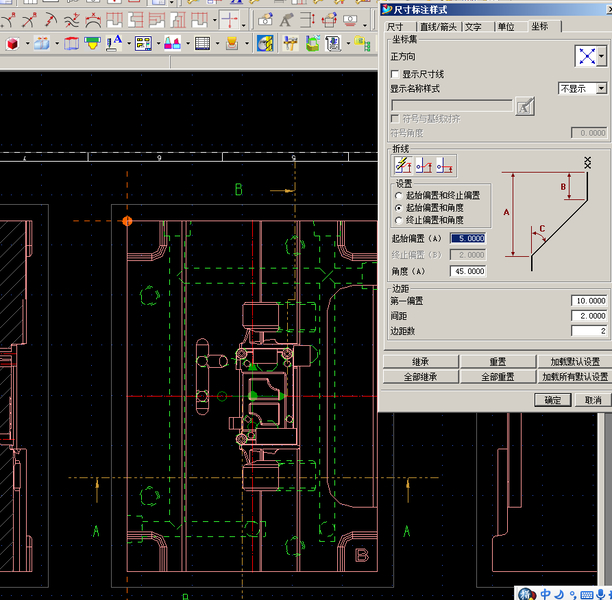Click the 全部重置 button
The image size is (612, 600).
point(498,377)
